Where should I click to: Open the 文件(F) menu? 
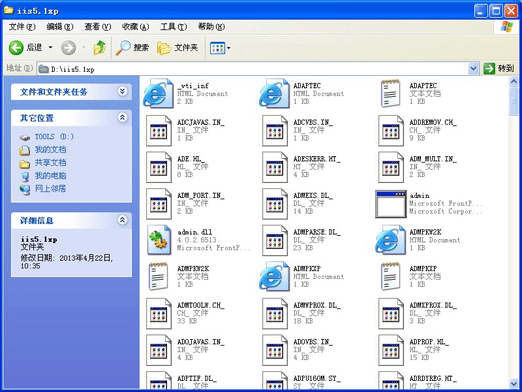22,27
